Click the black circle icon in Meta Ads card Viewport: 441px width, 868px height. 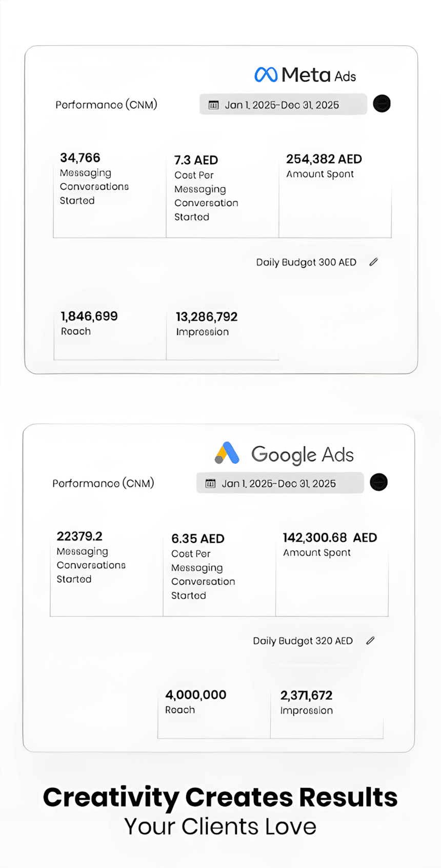click(382, 104)
